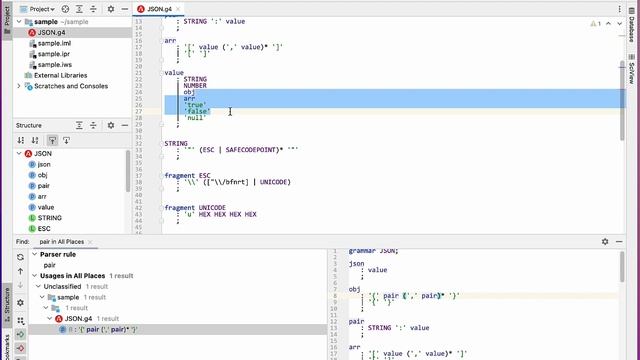Click the Structure panel scrollbar
The width and height of the screenshot is (640, 360).
tap(128, 171)
